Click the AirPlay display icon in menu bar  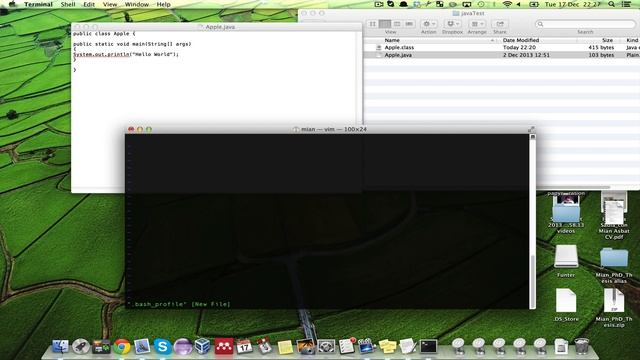click(467, 4)
